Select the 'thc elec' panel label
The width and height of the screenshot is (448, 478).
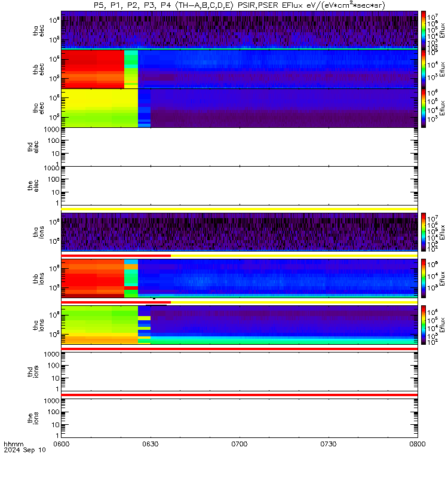point(39,108)
